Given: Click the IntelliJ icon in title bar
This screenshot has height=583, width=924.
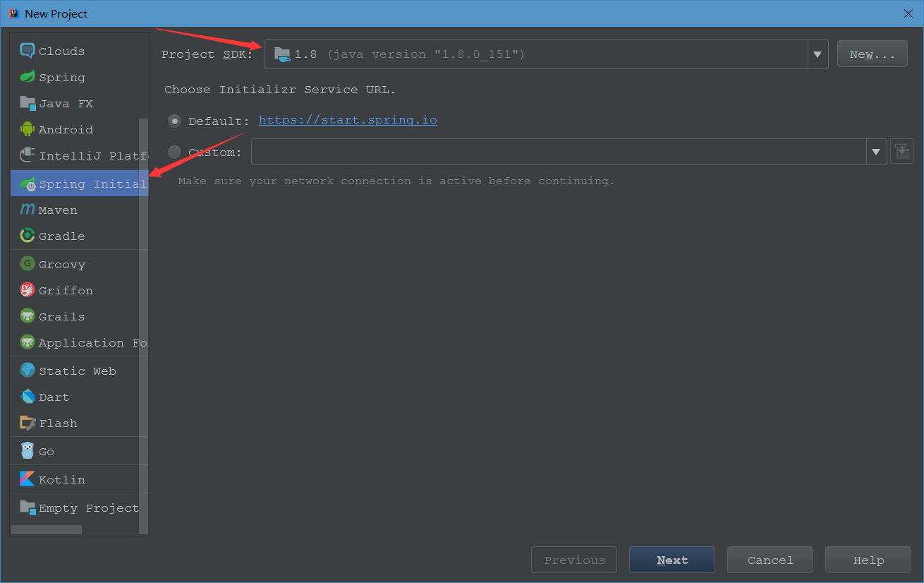Looking at the screenshot, I should (x=13, y=13).
